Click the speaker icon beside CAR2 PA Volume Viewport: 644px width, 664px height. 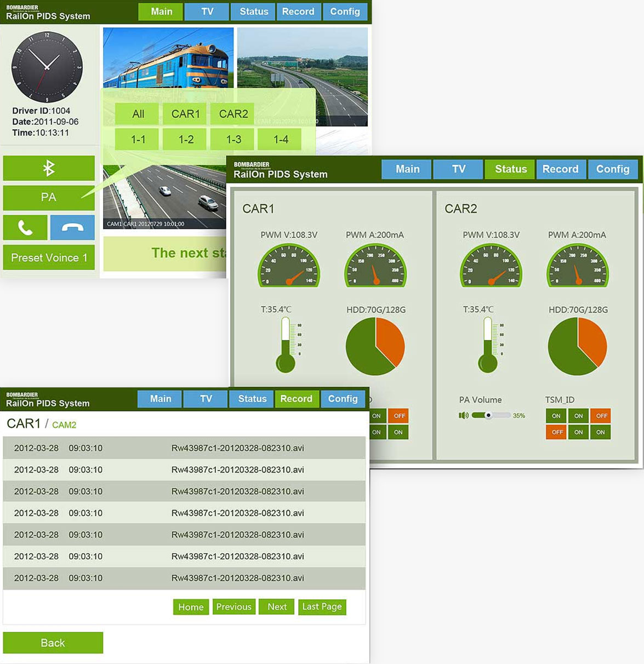(x=464, y=415)
